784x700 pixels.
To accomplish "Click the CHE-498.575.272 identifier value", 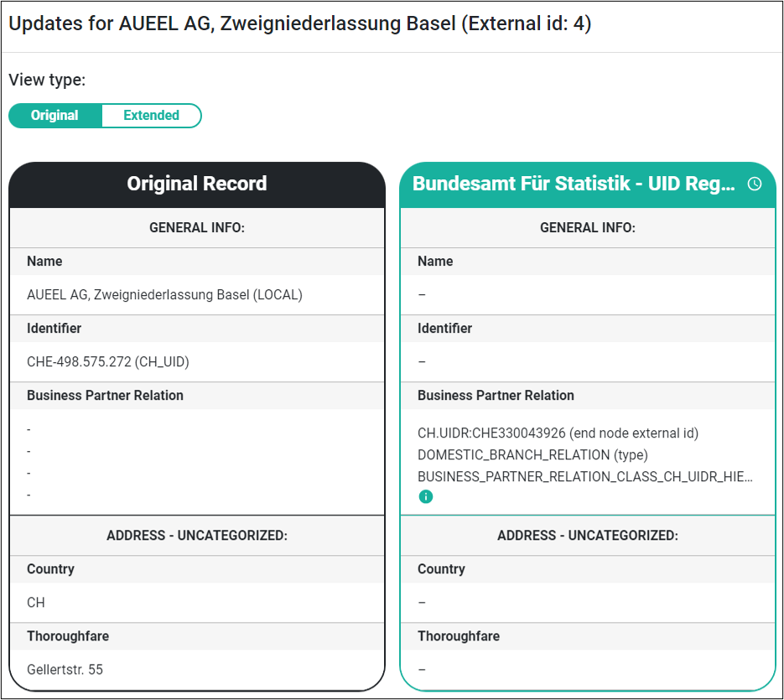I will [x=108, y=361].
